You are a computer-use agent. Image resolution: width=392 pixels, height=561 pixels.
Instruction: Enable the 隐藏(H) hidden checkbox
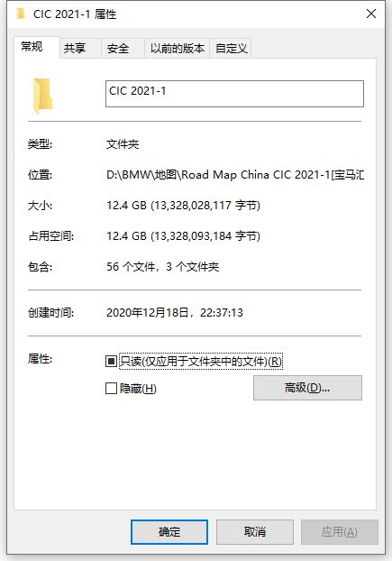pyautogui.click(x=111, y=388)
